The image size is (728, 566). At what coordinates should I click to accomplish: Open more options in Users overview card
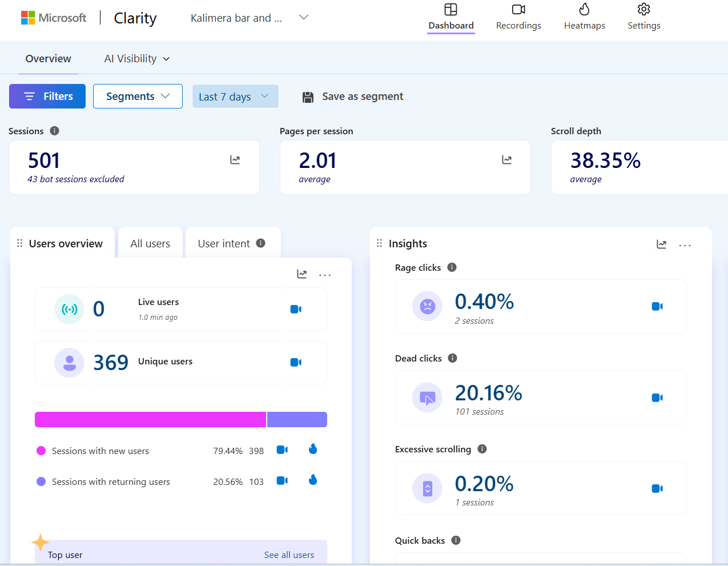pyautogui.click(x=325, y=275)
